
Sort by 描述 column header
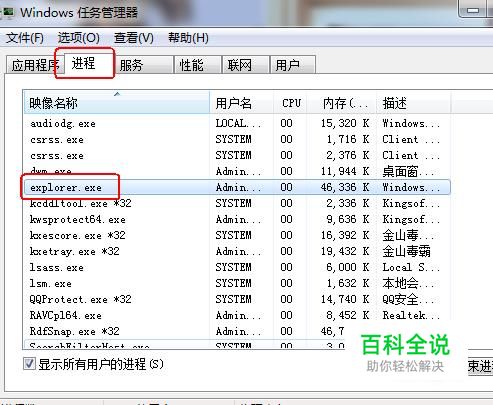point(414,103)
